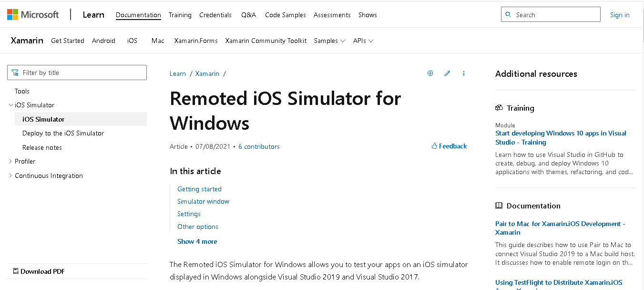Screen dimensions: 644x290
Task: Click the Filter by title input field
Action: coord(81,72)
